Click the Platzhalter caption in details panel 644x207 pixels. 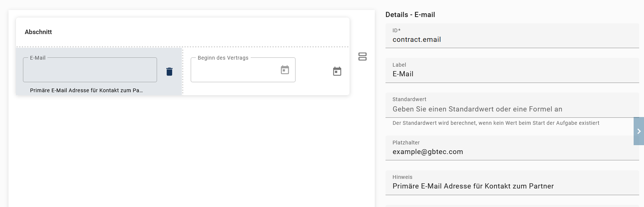406,143
